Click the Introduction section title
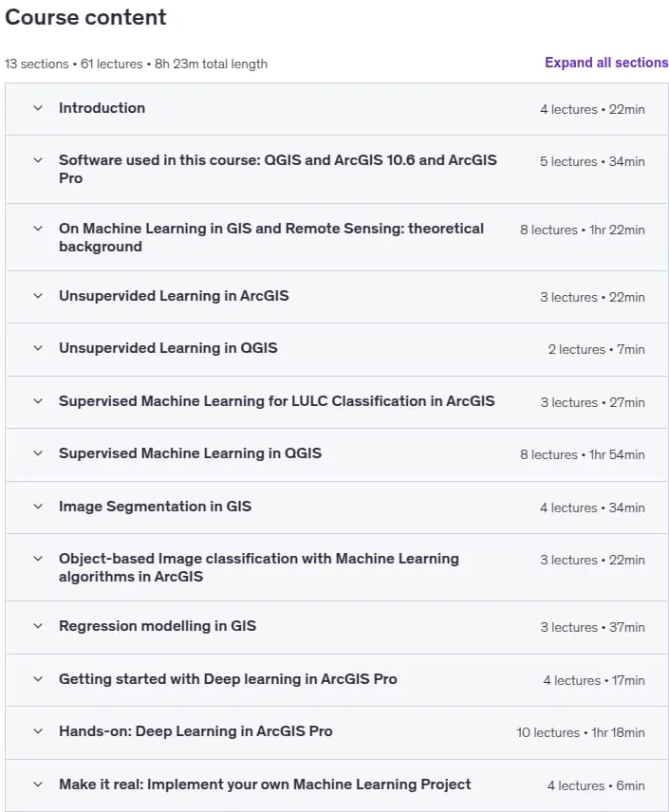 [102, 108]
